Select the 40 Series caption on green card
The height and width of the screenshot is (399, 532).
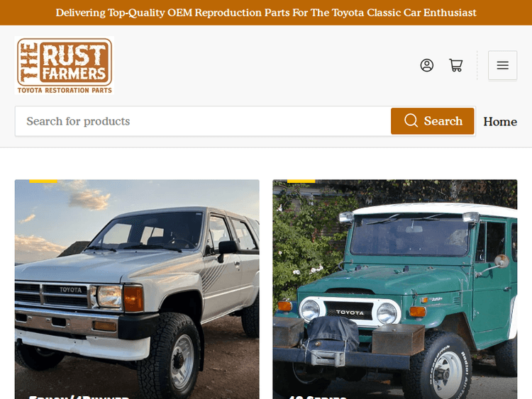point(316,397)
